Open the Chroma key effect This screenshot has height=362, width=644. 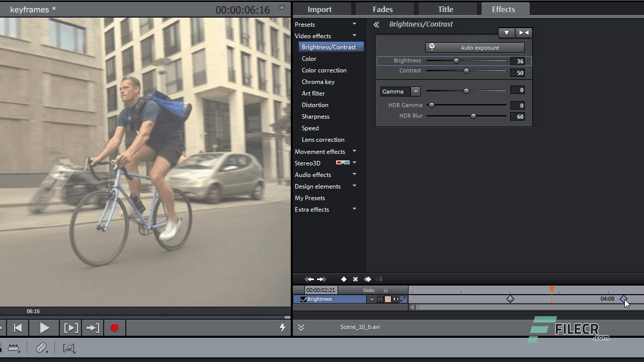[318, 81]
